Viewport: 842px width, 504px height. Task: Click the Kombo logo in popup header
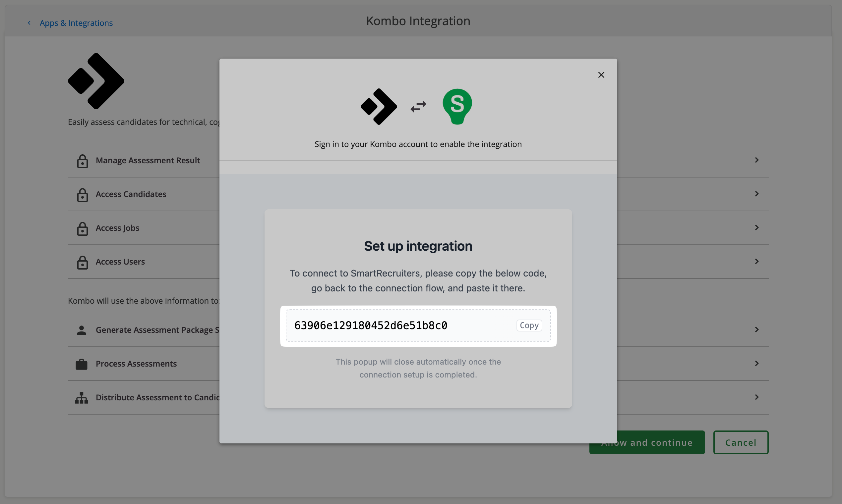click(x=379, y=107)
